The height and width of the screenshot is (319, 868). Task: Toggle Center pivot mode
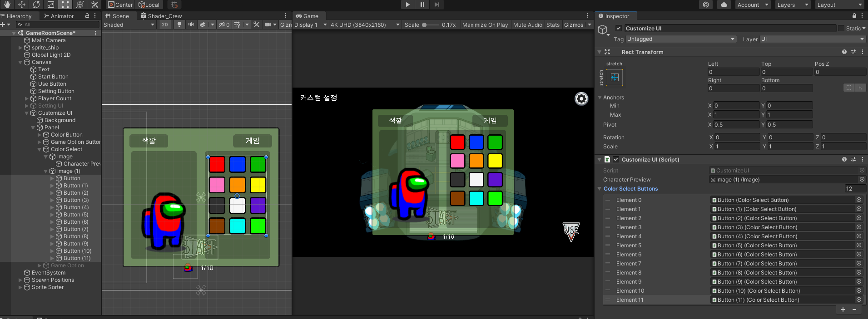120,5
